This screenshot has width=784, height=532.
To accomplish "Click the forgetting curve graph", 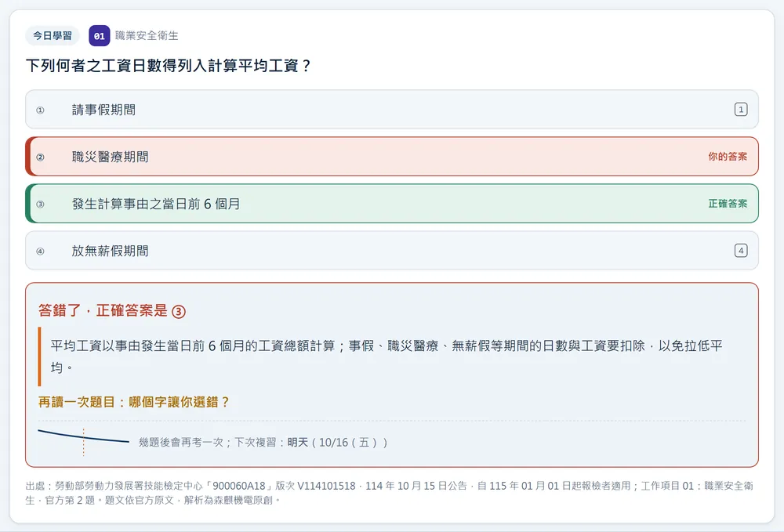I will [84, 441].
